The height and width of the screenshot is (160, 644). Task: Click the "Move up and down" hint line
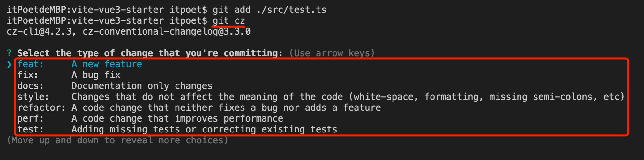pyautogui.click(x=117, y=140)
